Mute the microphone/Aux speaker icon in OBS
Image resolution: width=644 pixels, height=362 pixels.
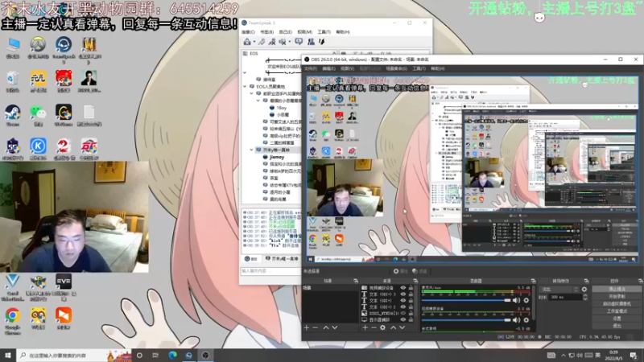[516, 300]
